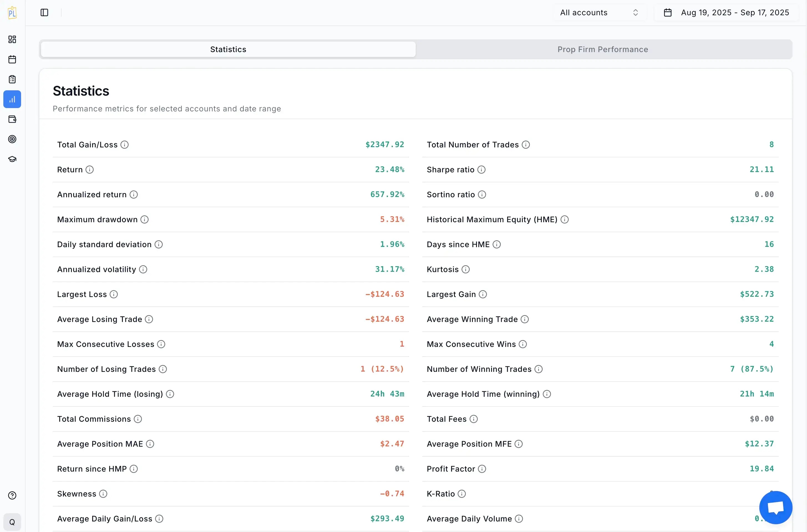The width and height of the screenshot is (807, 532).
Task: Click the highlighted Statistics chart icon
Action: point(12,99)
